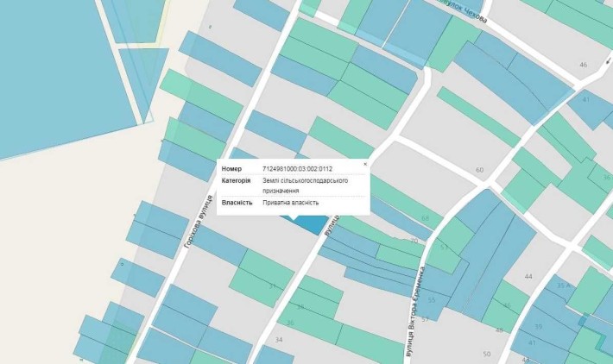Click house number 50 on the map
The height and width of the screenshot is (364, 613).
pos(486,354)
